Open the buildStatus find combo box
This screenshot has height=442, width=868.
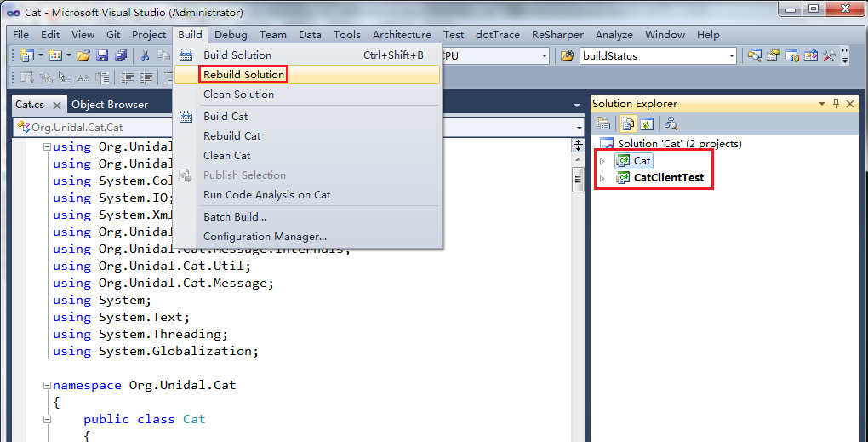click(731, 56)
